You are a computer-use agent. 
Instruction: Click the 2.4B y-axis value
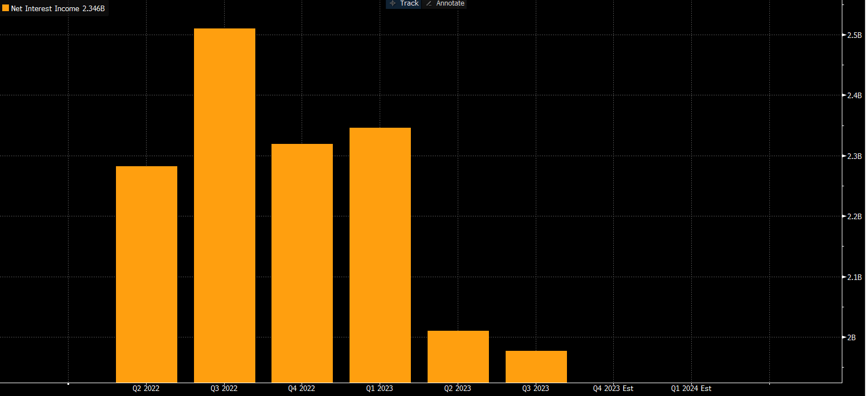[855, 95]
